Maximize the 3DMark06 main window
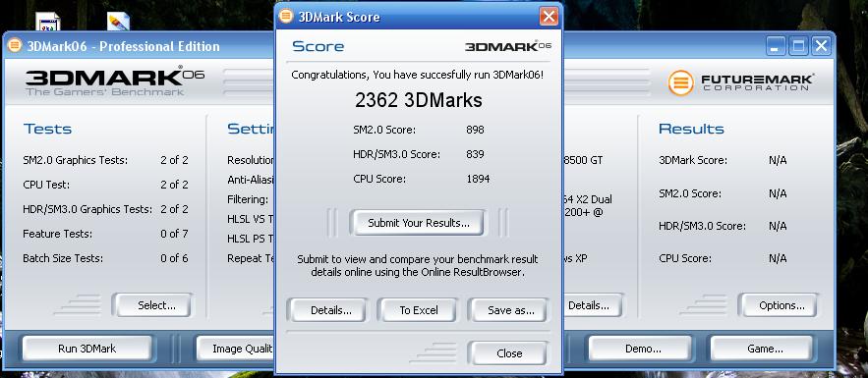This screenshot has width=868, height=378. (798, 46)
